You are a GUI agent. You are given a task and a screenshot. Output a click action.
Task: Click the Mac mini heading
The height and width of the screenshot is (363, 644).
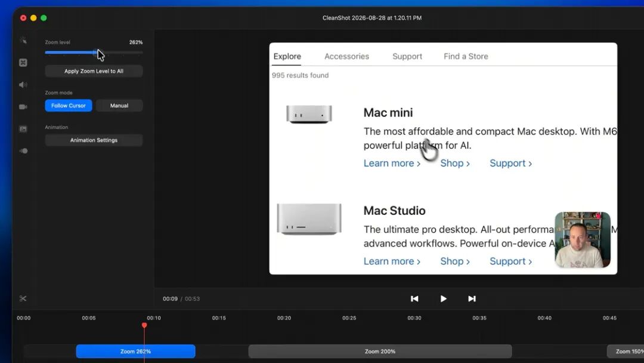click(x=388, y=113)
